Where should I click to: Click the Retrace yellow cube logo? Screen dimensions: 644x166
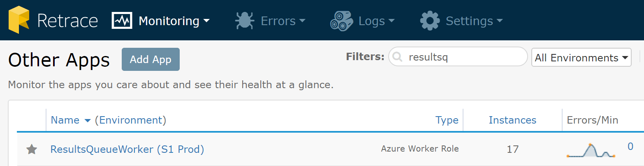pyautogui.click(x=19, y=20)
